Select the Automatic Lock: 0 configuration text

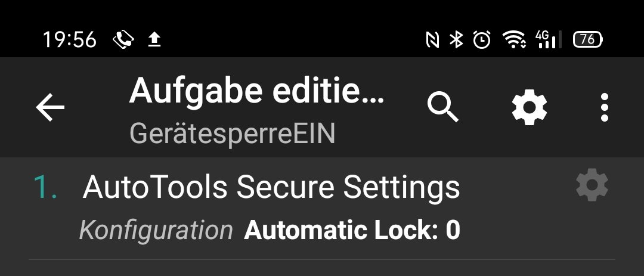[352, 230]
